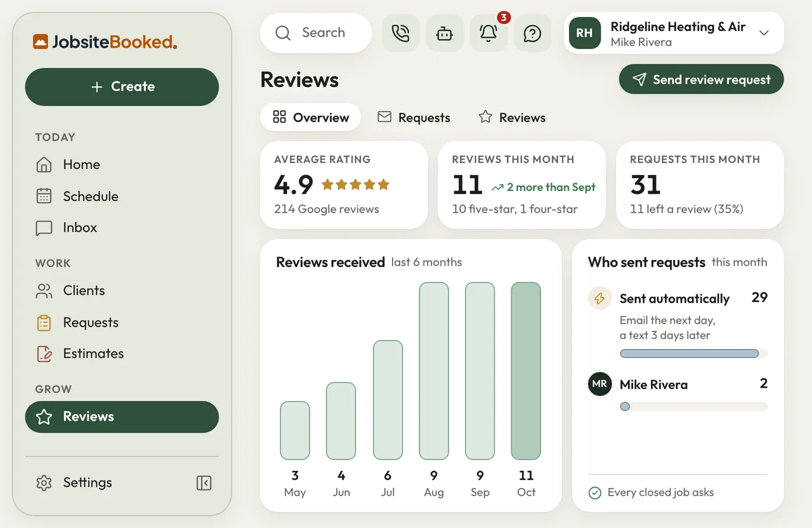This screenshot has width=812, height=528.
Task: Open notifications bell with 3 badge
Action: (488, 33)
